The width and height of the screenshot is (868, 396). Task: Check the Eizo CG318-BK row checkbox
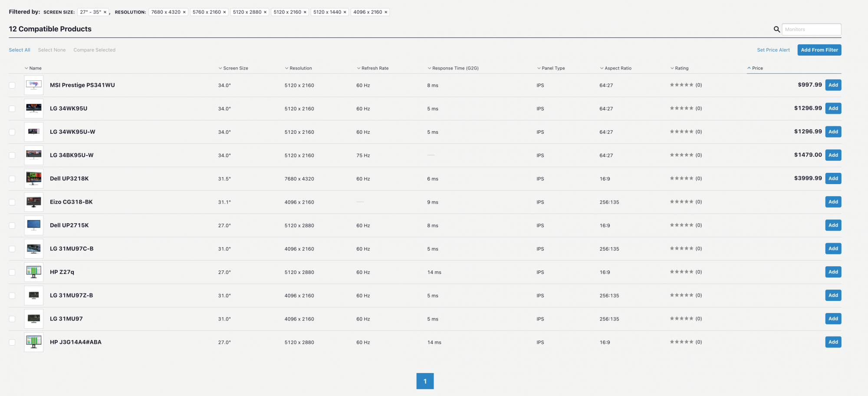click(12, 202)
